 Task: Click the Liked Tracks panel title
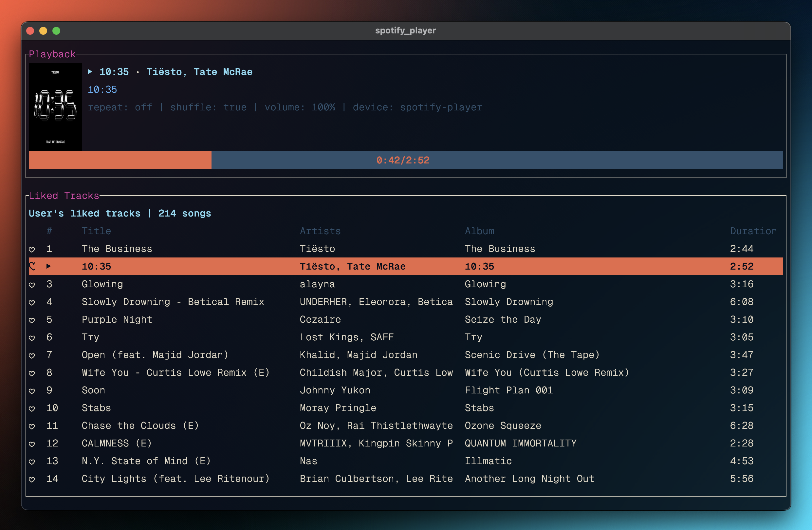[64, 196]
